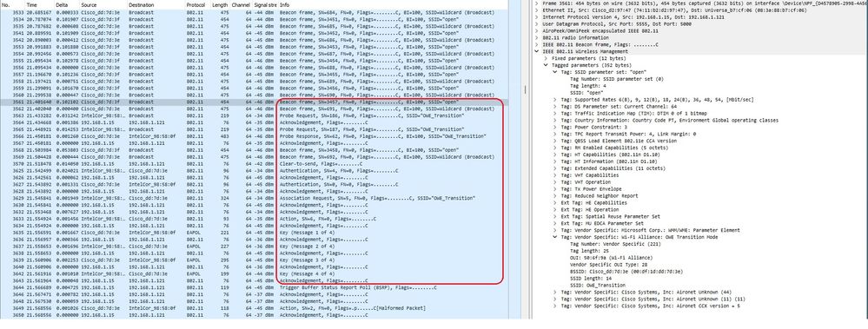Collapse the SSID parameter set "open" tag
Image resolution: width=868 pixels, height=329 pixels.
555,72
